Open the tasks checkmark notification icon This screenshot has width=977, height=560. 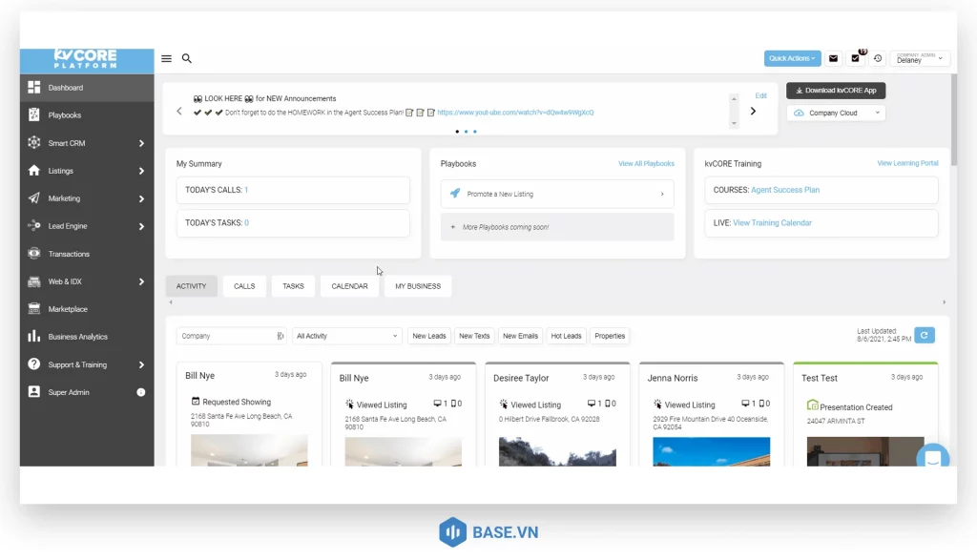(856, 58)
